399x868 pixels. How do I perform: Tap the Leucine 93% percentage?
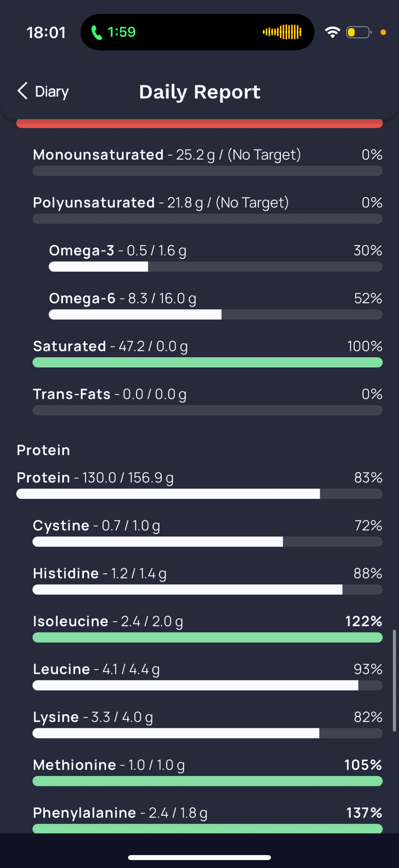pyautogui.click(x=368, y=669)
